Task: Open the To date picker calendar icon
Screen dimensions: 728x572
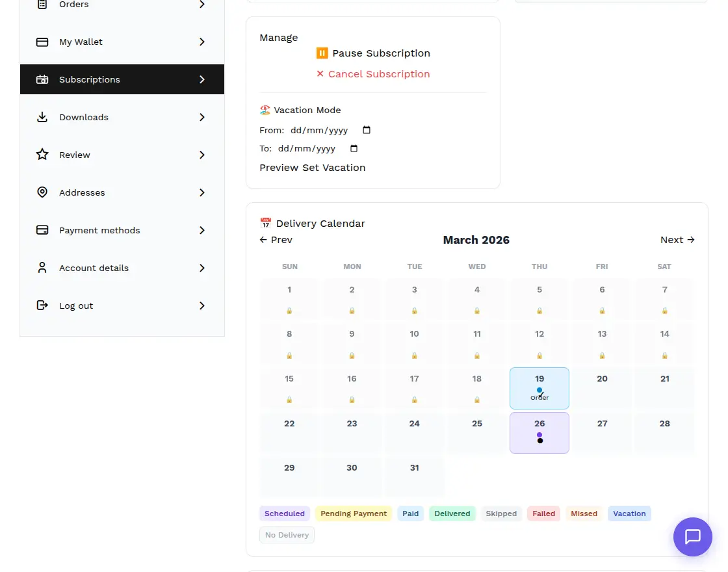Action: point(353,148)
